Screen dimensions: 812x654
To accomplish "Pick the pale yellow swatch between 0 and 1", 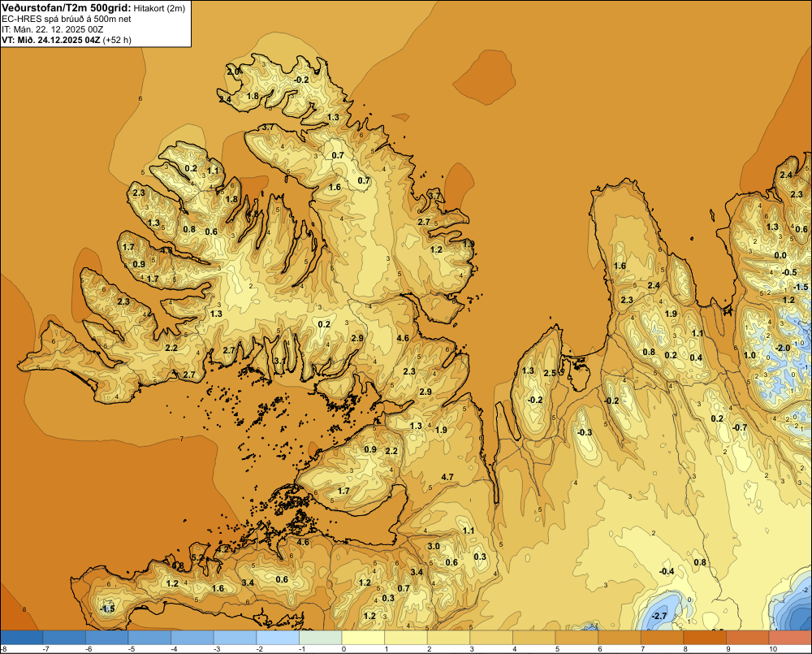I will (364, 638).
